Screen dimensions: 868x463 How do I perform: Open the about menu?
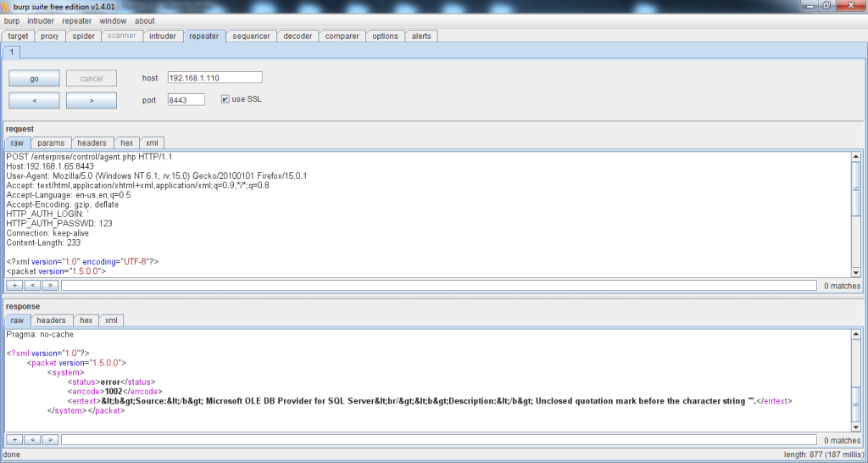pyautogui.click(x=144, y=20)
